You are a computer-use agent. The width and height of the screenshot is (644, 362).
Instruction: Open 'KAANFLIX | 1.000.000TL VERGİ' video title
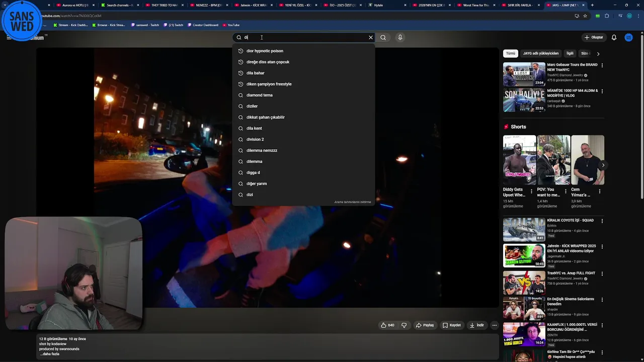pyautogui.click(x=572, y=327)
